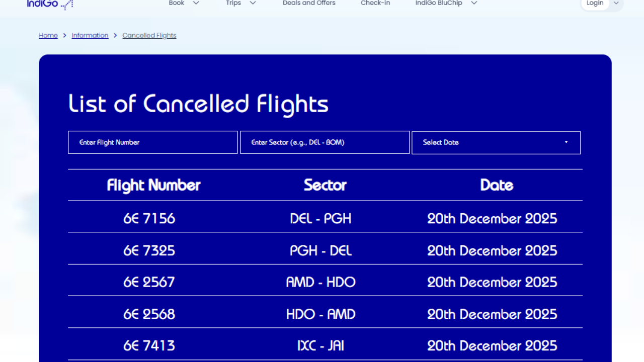This screenshot has width=644, height=362.
Task: Click the IndiGo logo
Action: (x=49, y=4)
